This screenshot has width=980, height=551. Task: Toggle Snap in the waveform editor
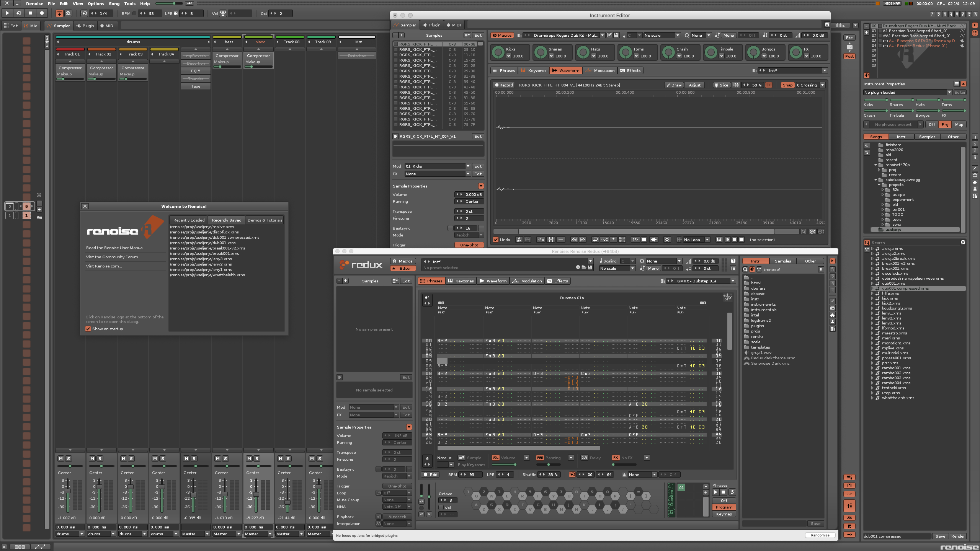(x=787, y=85)
